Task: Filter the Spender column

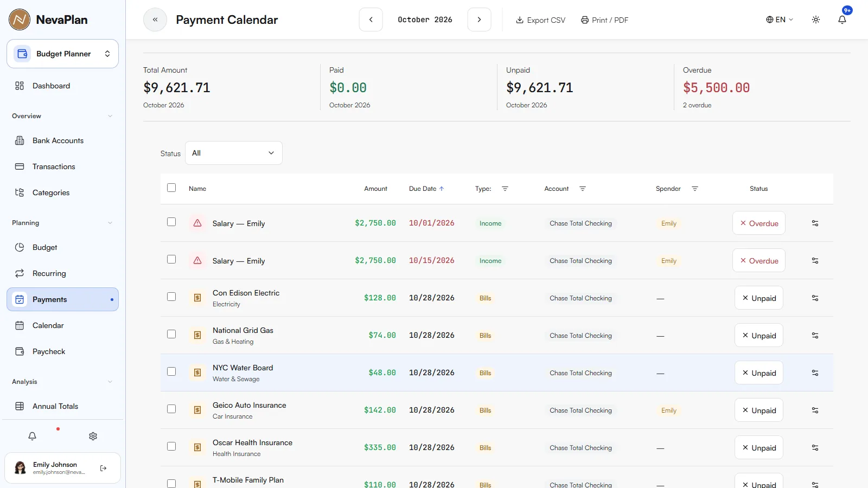Action: tap(695, 189)
